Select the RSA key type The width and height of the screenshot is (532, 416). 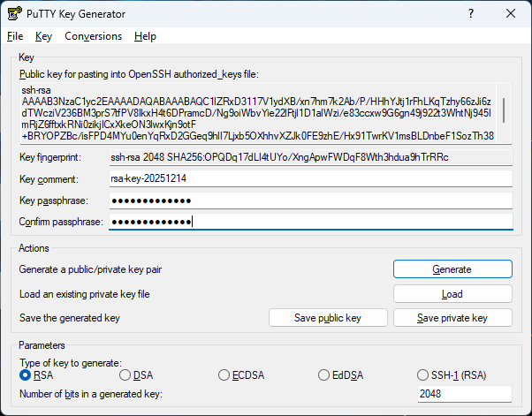(25, 375)
